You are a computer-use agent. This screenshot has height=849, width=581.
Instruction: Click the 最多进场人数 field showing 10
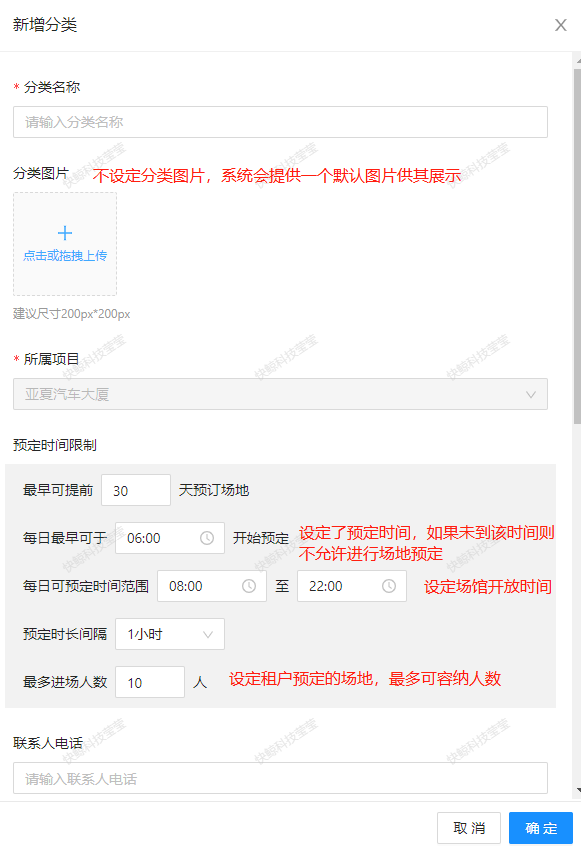[x=150, y=682]
